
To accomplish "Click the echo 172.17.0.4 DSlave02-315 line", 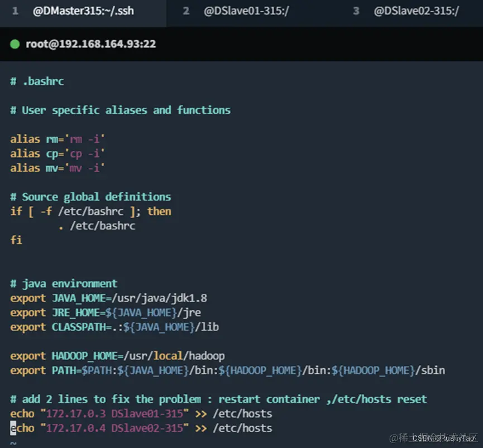I will click(141, 428).
